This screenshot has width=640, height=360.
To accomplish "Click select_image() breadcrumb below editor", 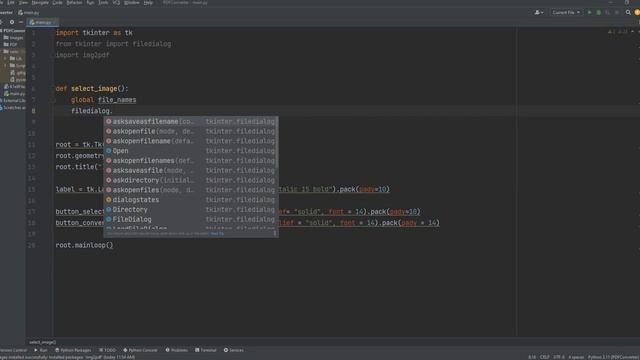I will click(42, 342).
